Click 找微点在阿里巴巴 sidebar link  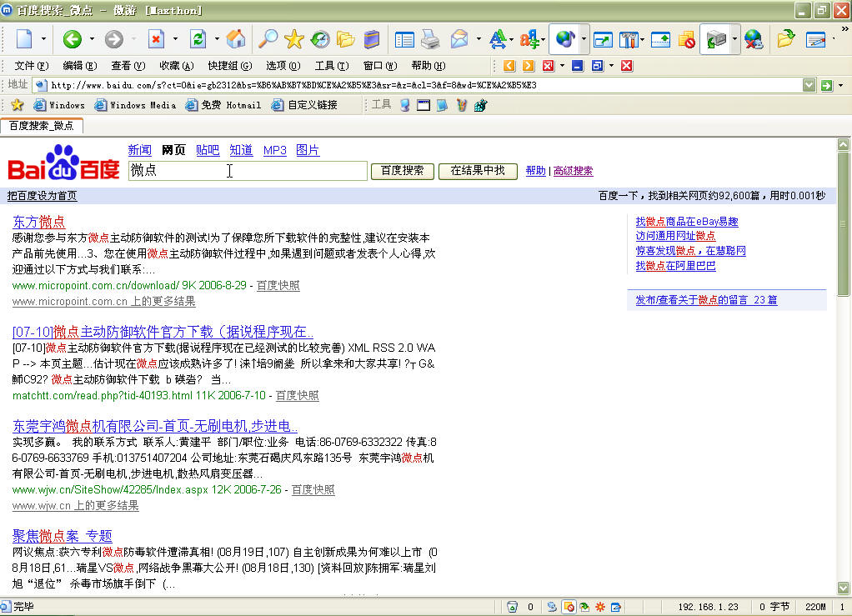click(x=675, y=266)
